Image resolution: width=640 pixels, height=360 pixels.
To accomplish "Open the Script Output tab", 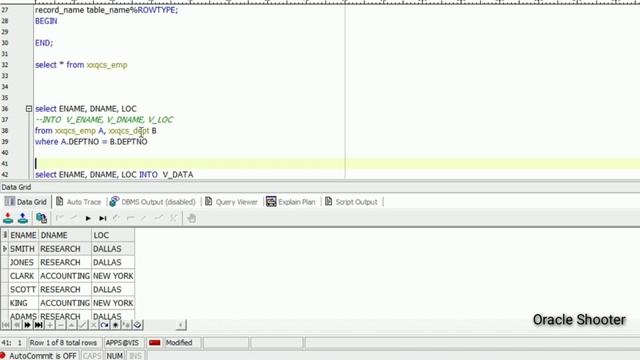I will [x=351, y=202].
